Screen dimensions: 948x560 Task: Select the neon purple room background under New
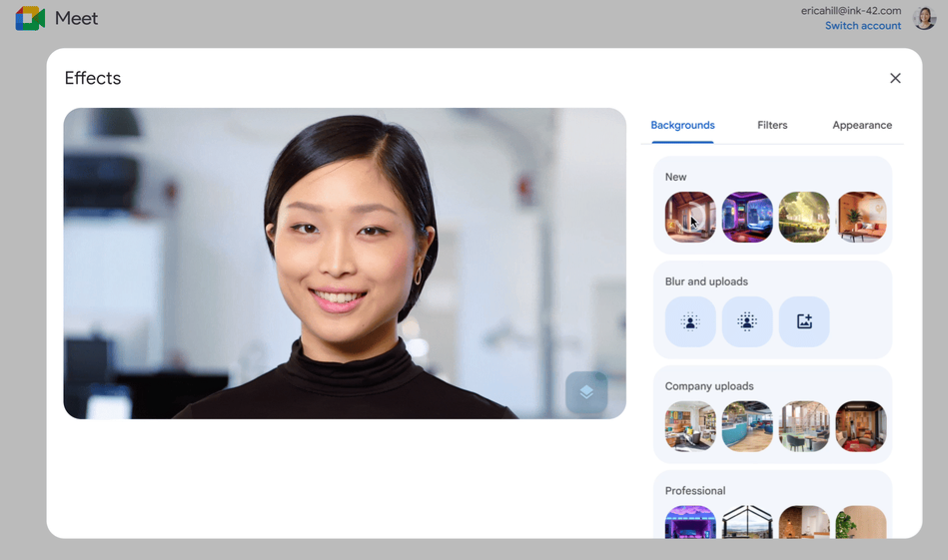pos(747,217)
